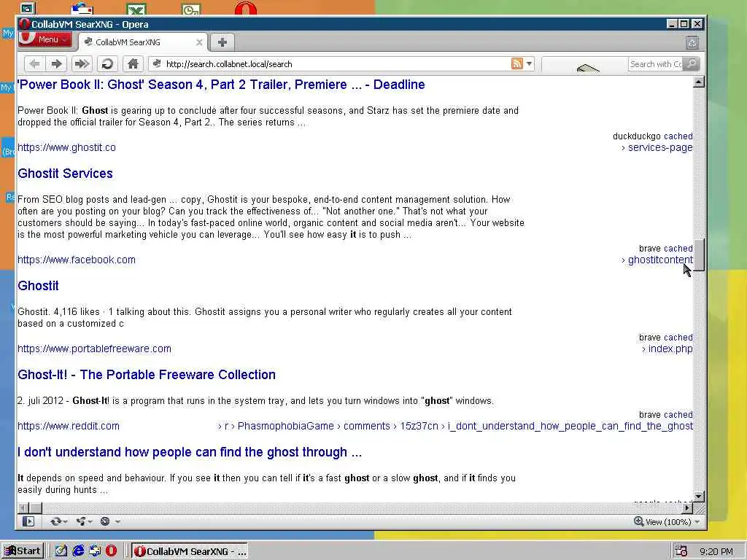
Task: Click vertical scrollbar down arrow
Action: [x=699, y=497]
